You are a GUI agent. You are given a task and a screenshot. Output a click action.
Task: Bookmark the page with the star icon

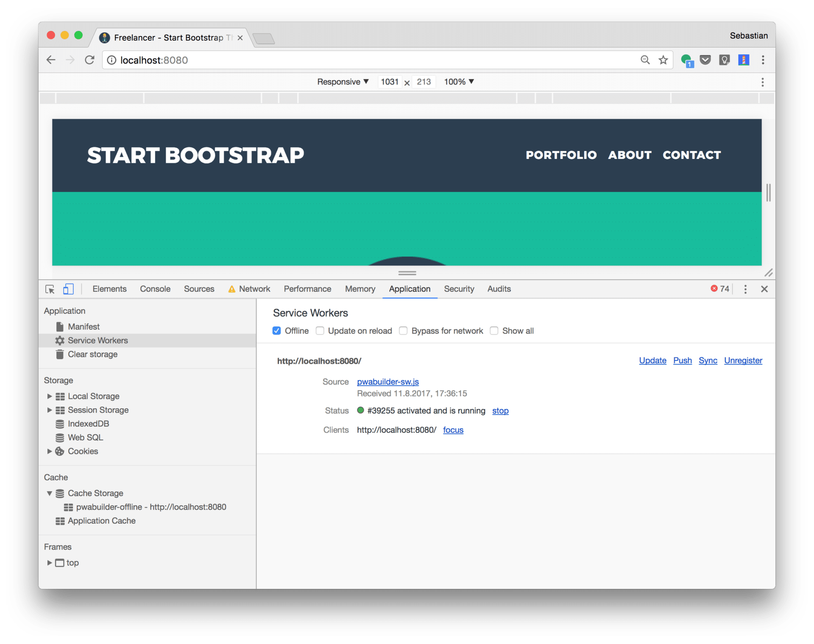[x=663, y=60]
